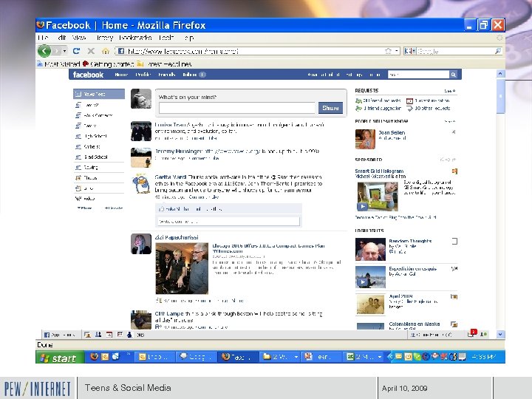Click the What's on your mind text box
Image resolution: width=532 pixels, height=399 pixels.
point(237,108)
